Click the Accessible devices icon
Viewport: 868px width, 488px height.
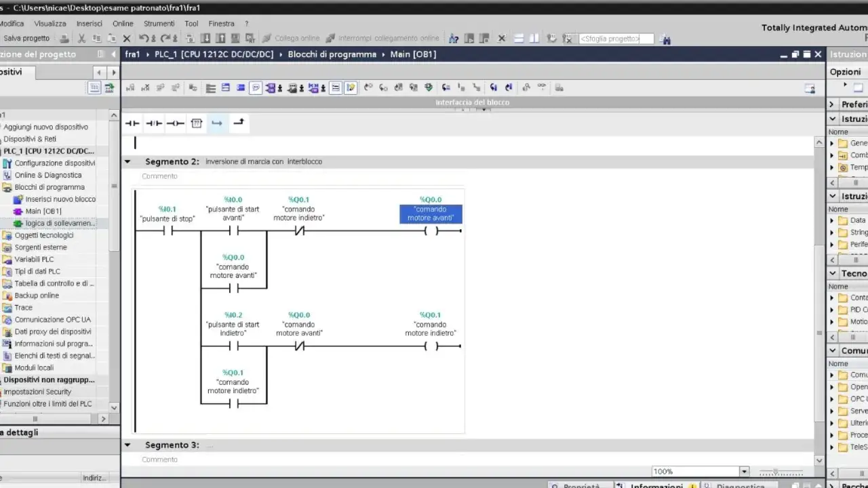coord(454,39)
